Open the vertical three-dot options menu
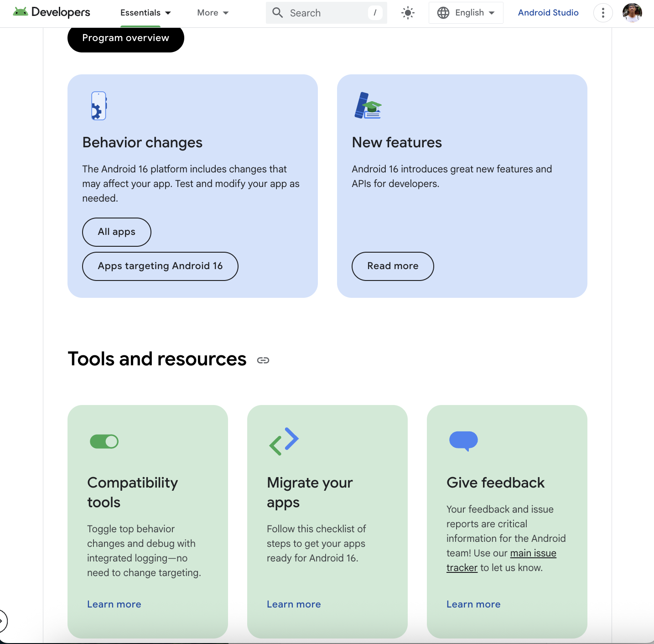The image size is (654, 644). [602, 13]
